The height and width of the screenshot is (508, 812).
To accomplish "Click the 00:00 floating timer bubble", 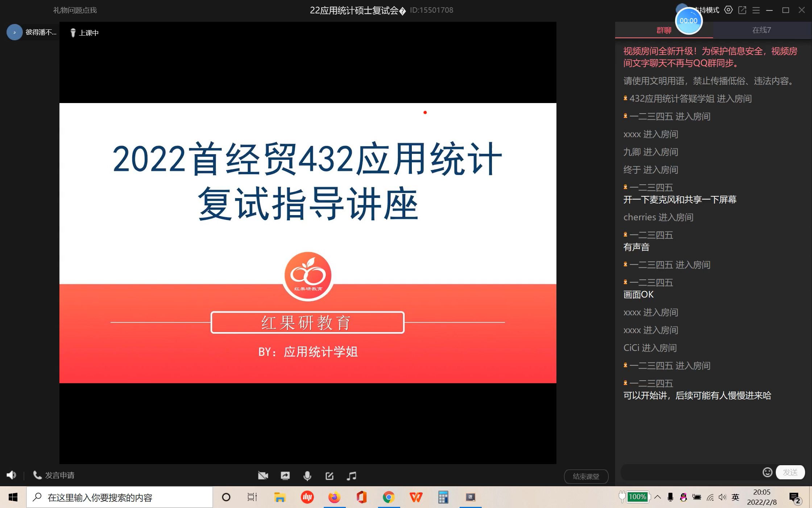I will click(x=688, y=21).
